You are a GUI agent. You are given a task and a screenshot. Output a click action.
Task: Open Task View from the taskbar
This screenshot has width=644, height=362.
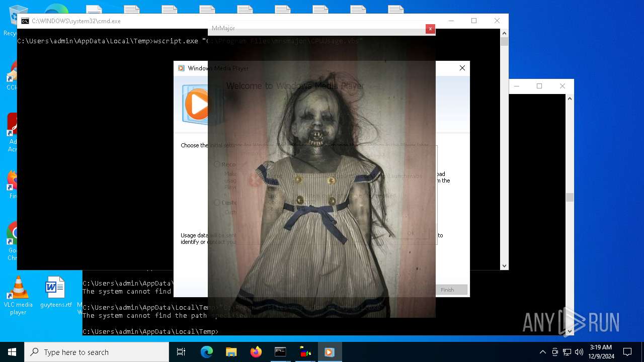click(x=181, y=352)
